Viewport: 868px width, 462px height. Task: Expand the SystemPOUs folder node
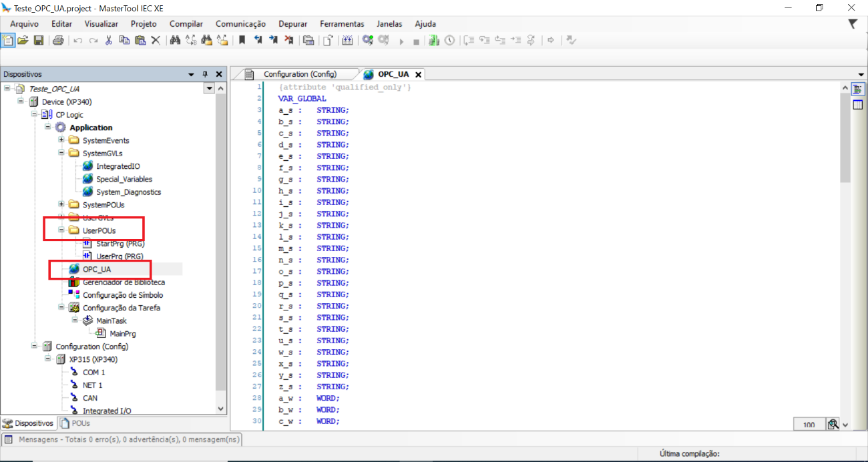[x=61, y=204]
